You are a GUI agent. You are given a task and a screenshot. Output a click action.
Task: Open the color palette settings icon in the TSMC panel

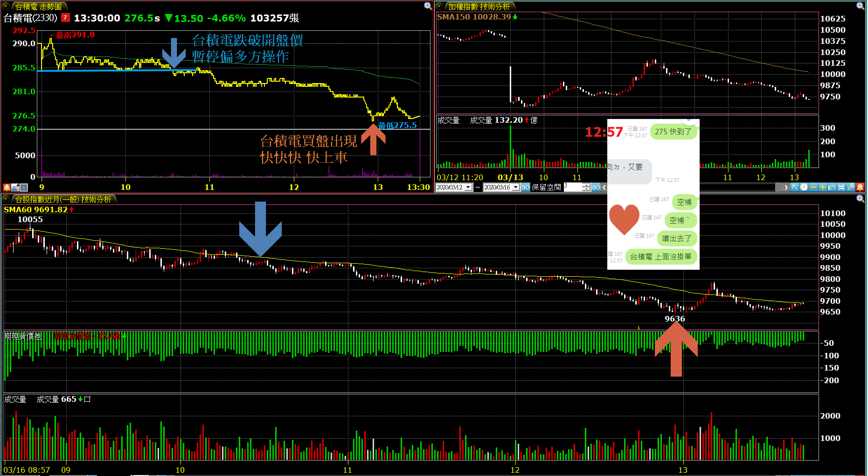click(x=15, y=188)
